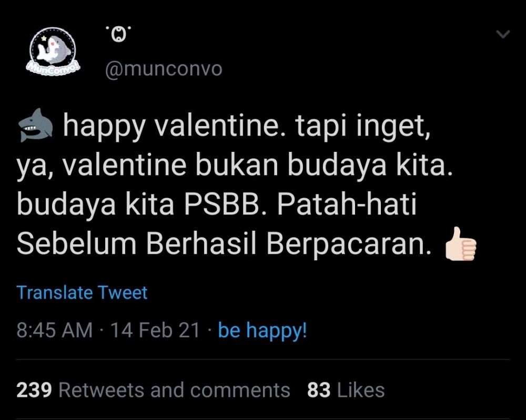Open the munconvo profile avatar
526x420 pixels.
(x=51, y=52)
